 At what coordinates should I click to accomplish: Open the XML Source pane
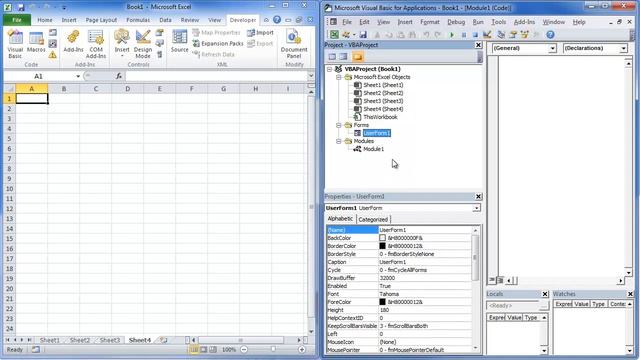(x=180, y=42)
